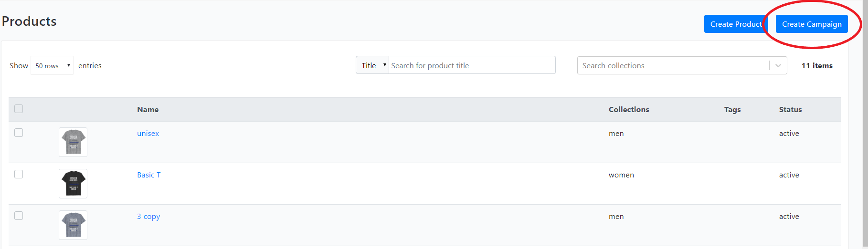The width and height of the screenshot is (868, 249).
Task: Open the unisex product link
Action: point(148,134)
